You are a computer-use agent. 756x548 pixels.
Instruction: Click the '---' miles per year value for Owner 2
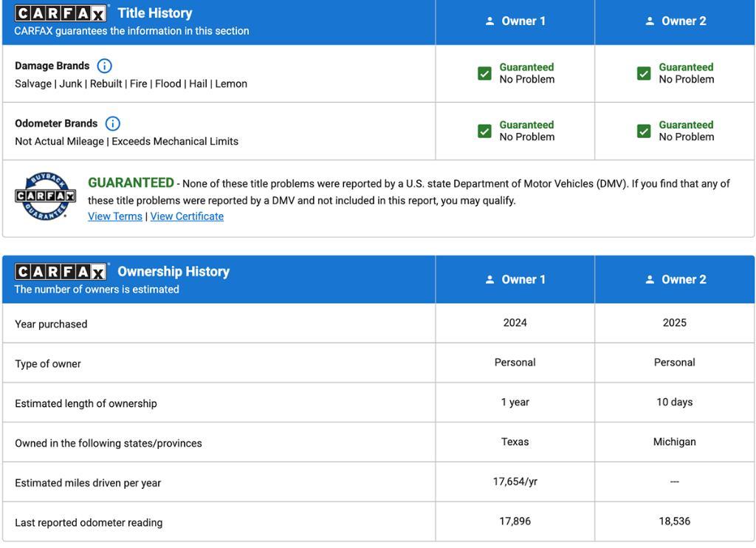click(x=675, y=482)
